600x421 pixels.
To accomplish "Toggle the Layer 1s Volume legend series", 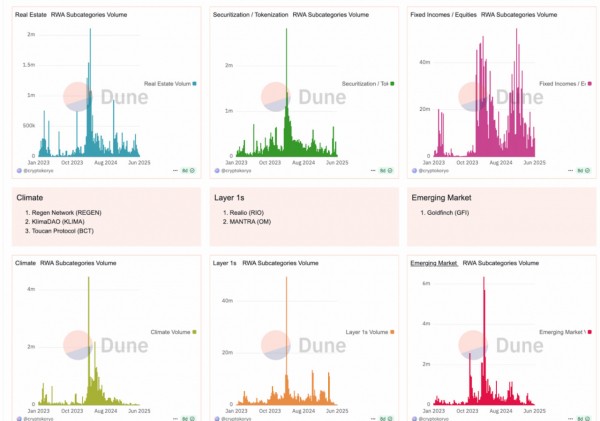I will click(x=370, y=331).
